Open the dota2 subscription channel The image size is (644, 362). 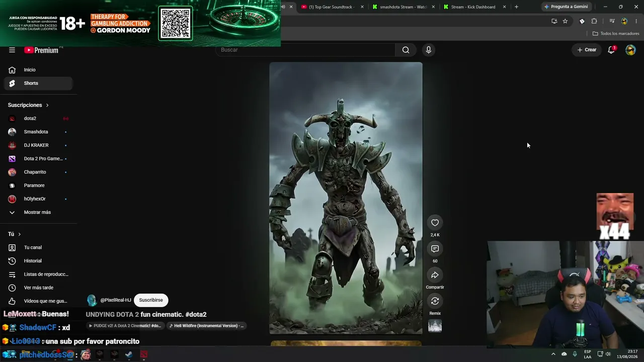point(38,119)
